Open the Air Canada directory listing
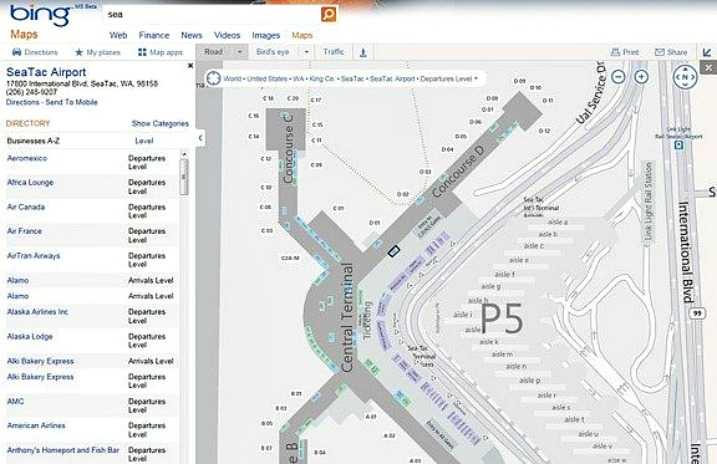 [25, 207]
